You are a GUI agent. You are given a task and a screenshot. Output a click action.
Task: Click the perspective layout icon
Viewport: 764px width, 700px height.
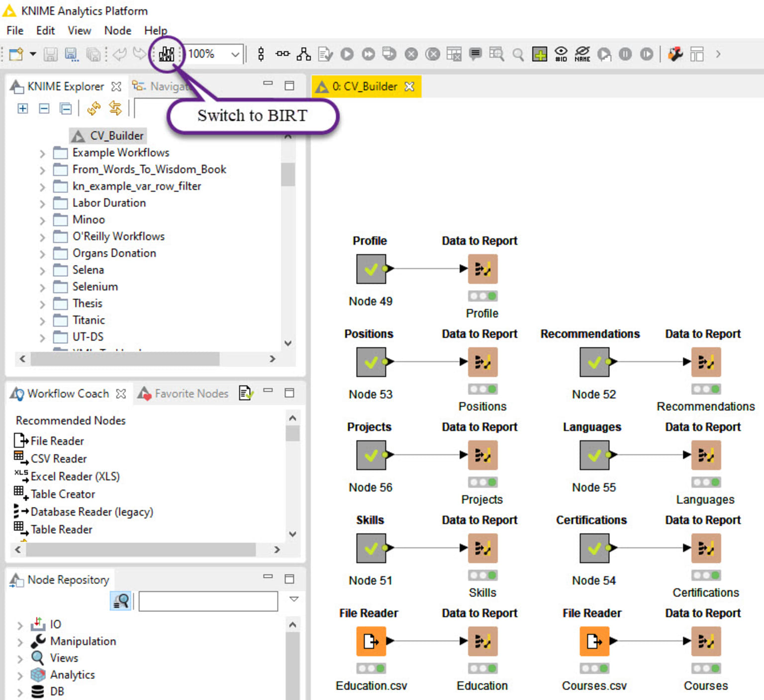click(697, 54)
